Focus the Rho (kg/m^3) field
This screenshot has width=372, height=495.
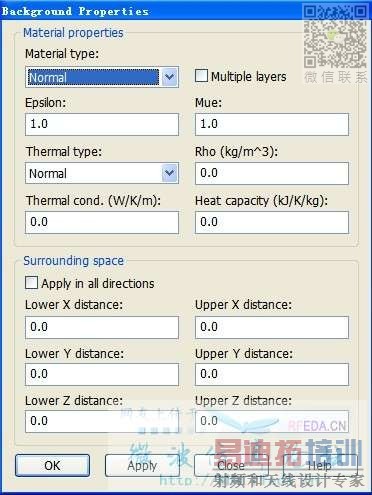(272, 173)
